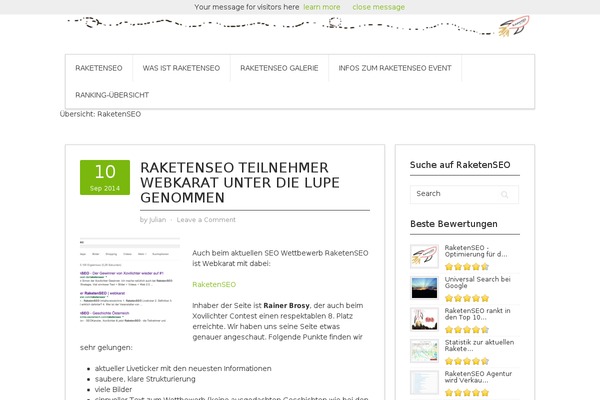Open Universal Search bei Google post link
The width and height of the screenshot is (600, 400).
tap(478, 282)
